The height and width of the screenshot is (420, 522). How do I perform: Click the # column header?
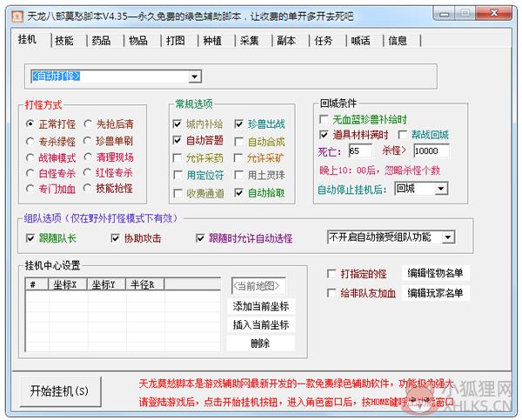tap(37, 284)
